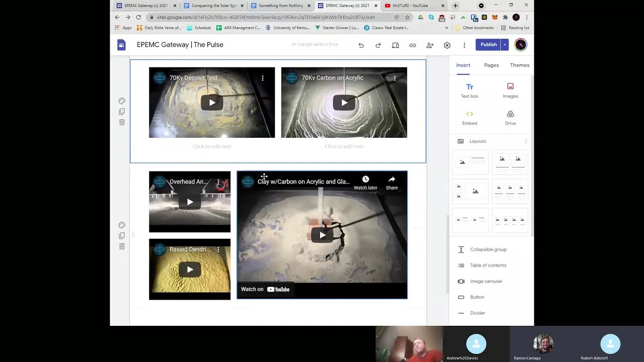Switch to the Themes tab
644x362 pixels.
click(520, 65)
